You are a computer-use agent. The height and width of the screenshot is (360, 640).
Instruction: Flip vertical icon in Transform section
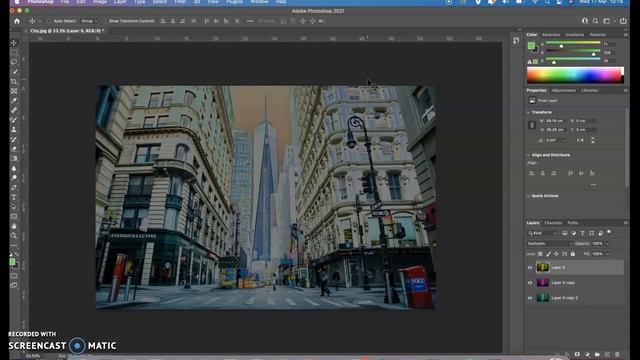point(592,140)
